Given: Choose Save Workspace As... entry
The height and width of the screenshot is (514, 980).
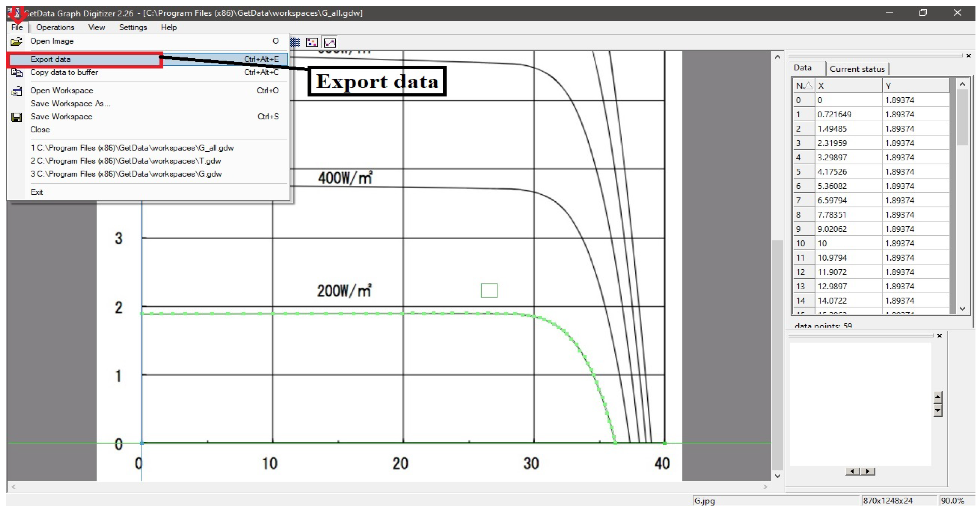Looking at the screenshot, I should [70, 104].
